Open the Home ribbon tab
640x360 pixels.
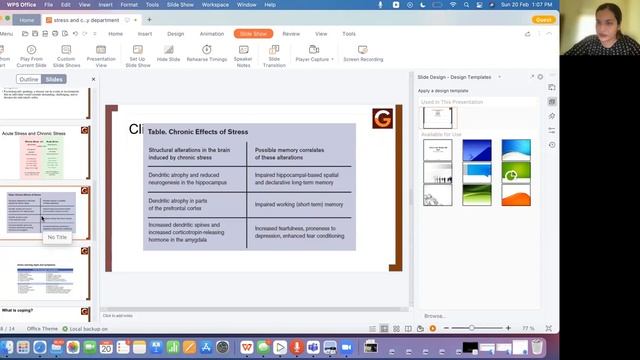coord(116,34)
